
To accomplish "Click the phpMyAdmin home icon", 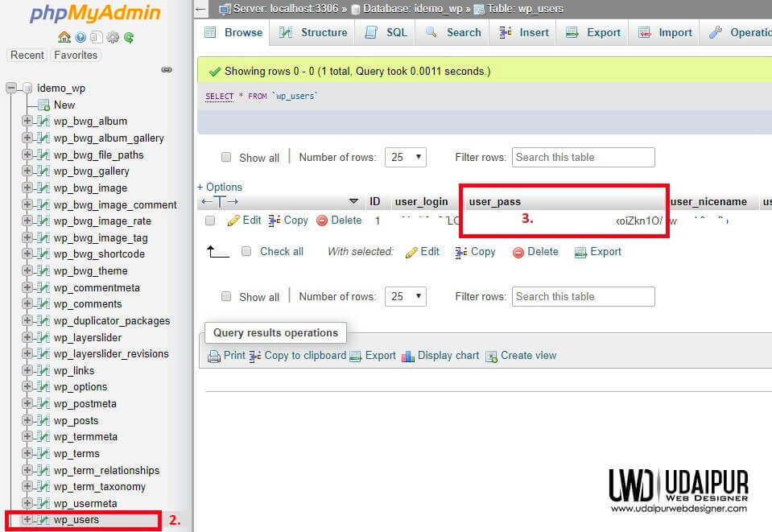I will click(x=64, y=37).
